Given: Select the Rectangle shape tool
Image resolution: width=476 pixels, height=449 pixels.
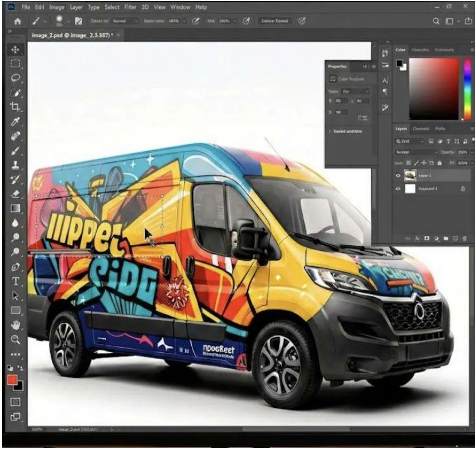Looking at the screenshot, I should coord(15,310).
